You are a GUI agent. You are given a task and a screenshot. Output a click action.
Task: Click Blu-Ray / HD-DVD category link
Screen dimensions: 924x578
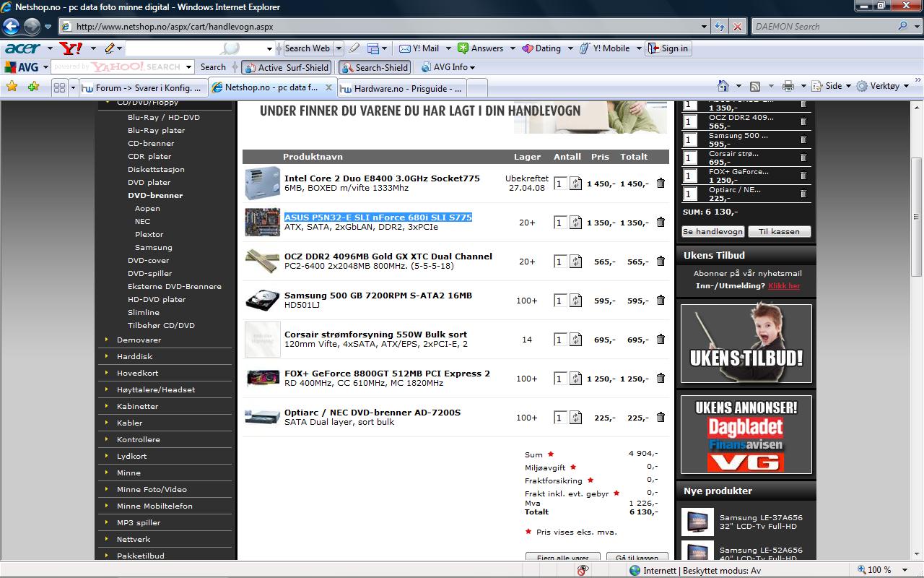pos(164,117)
